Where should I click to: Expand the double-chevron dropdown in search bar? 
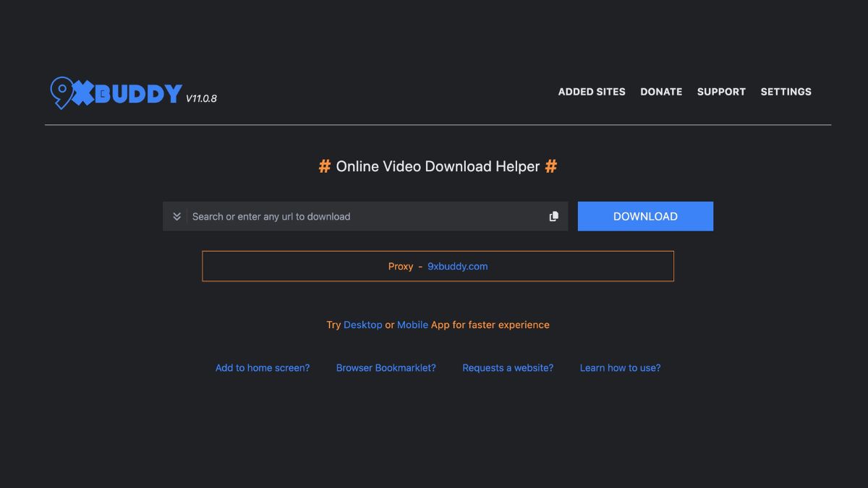176,216
